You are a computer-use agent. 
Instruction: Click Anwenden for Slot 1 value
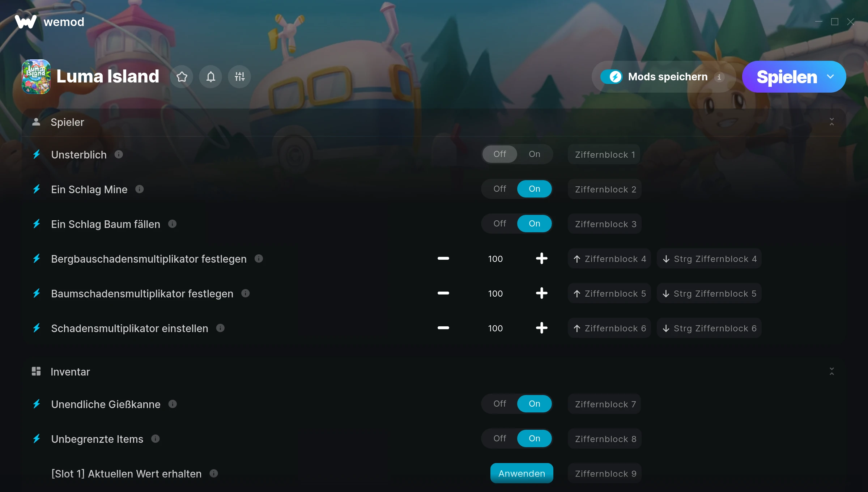click(x=522, y=473)
